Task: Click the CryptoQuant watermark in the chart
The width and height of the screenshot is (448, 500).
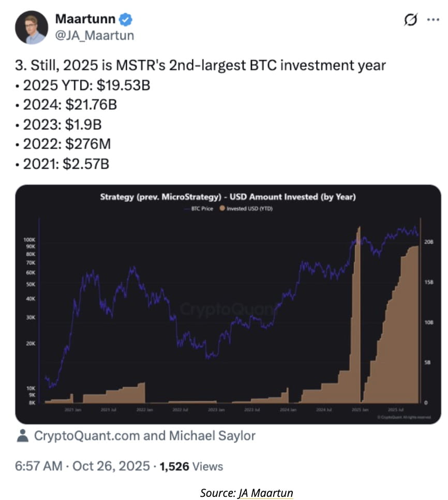Action: [x=228, y=310]
